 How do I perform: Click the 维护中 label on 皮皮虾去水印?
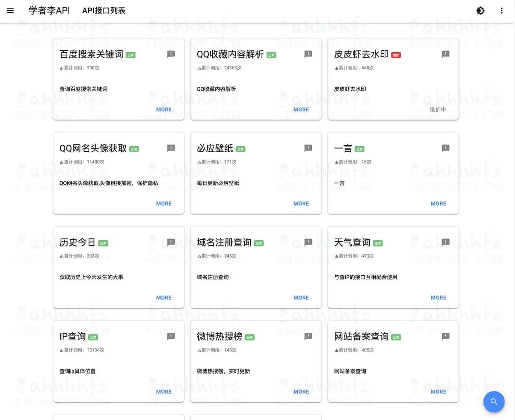[x=438, y=109]
